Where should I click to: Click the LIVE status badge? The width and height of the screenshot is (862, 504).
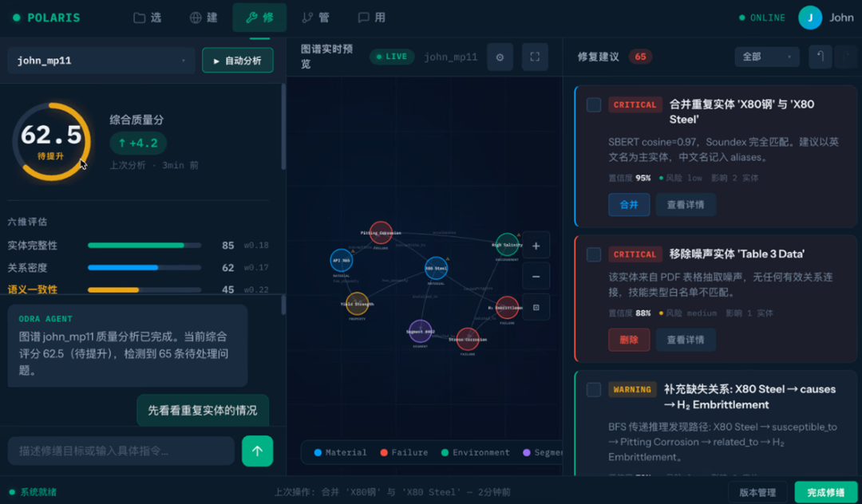coord(391,57)
